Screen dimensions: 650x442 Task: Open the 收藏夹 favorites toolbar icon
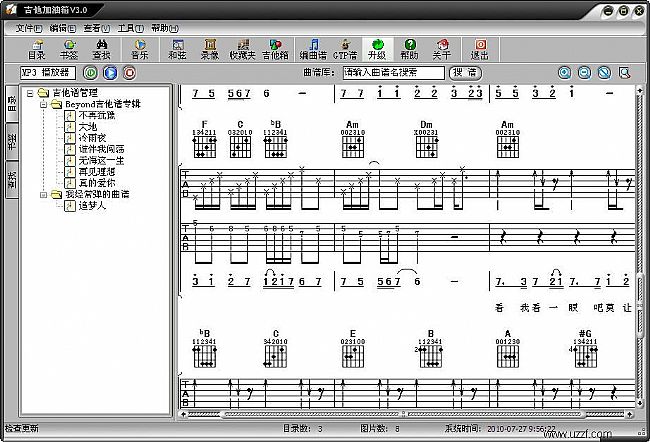coord(243,49)
